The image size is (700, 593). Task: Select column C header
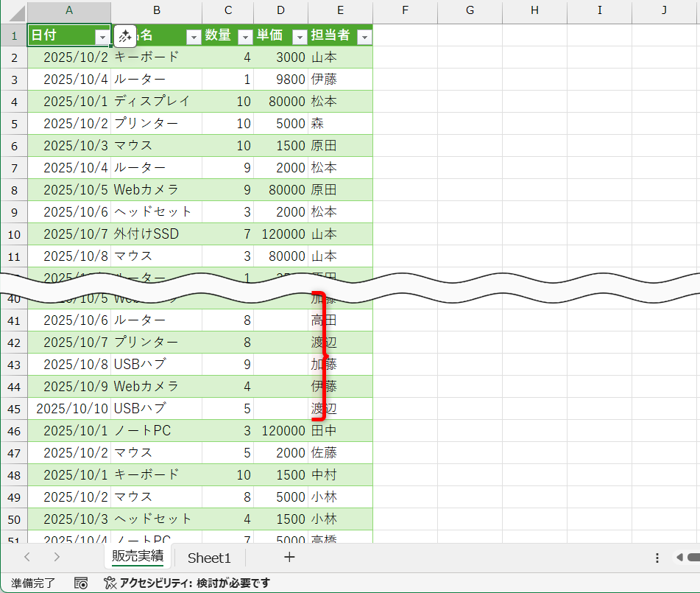click(228, 11)
